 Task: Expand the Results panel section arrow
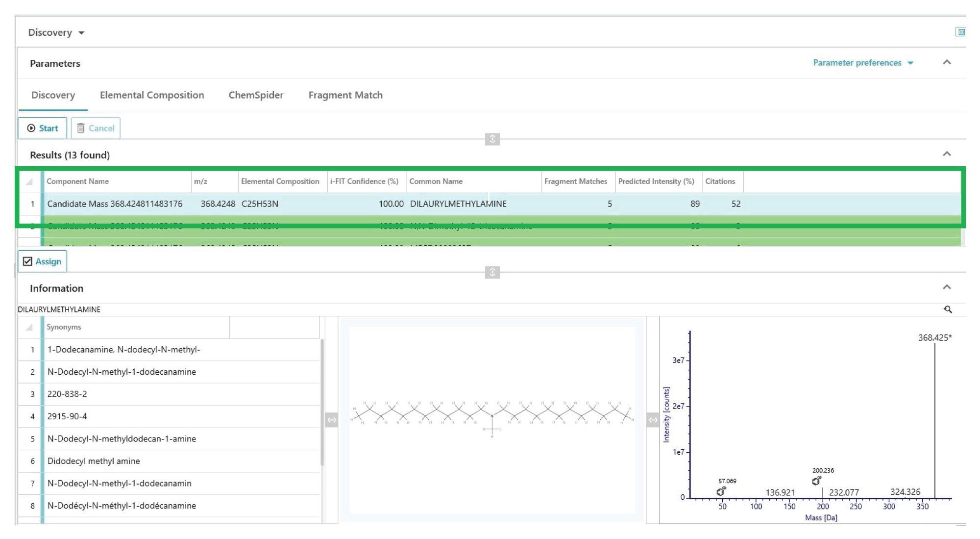click(x=948, y=154)
